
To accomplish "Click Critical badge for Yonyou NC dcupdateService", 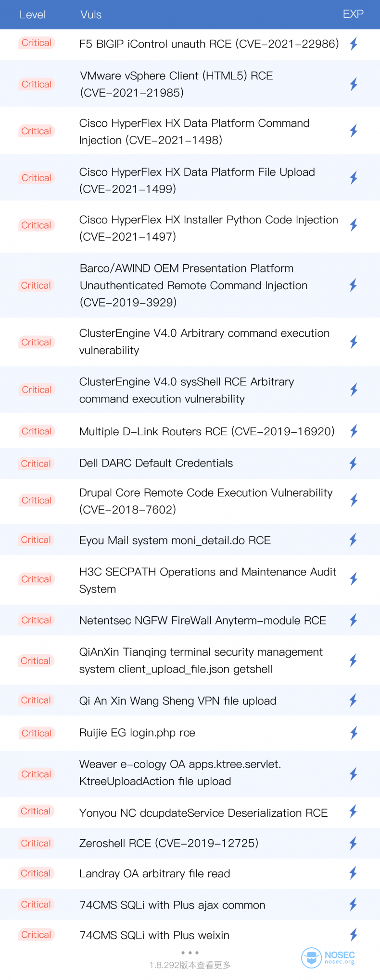I will click(36, 811).
